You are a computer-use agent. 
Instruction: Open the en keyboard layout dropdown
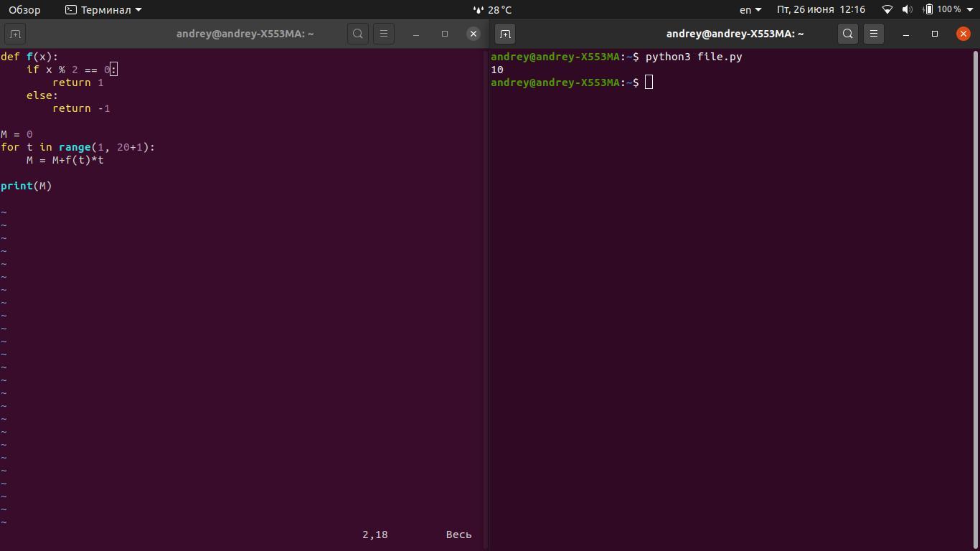(750, 10)
